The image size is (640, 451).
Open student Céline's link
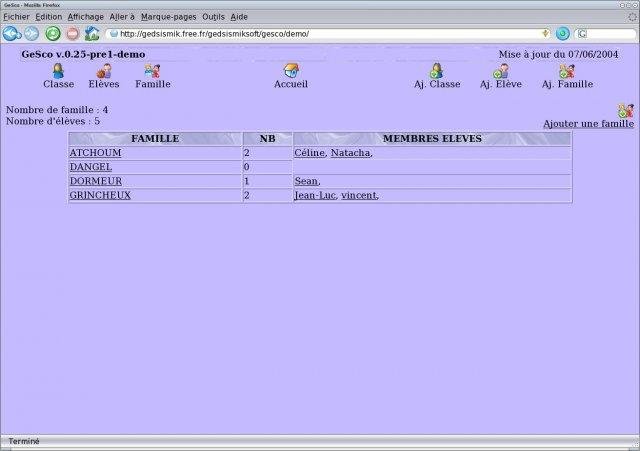309,153
